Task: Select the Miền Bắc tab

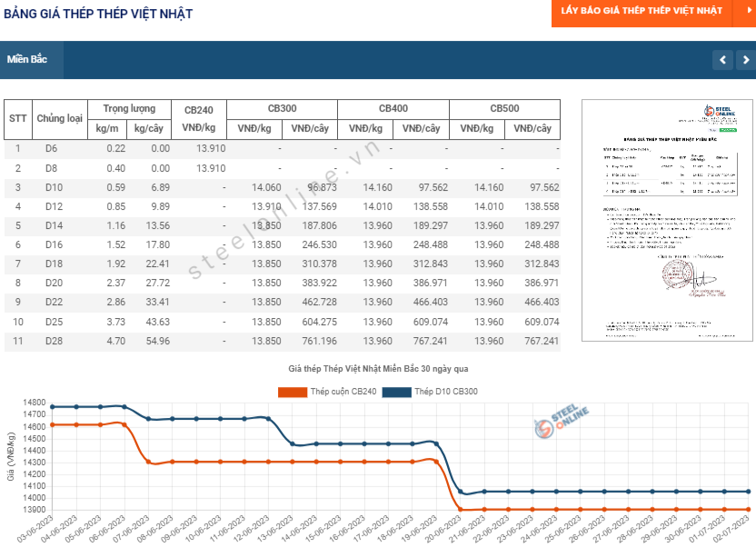Action: [27, 59]
